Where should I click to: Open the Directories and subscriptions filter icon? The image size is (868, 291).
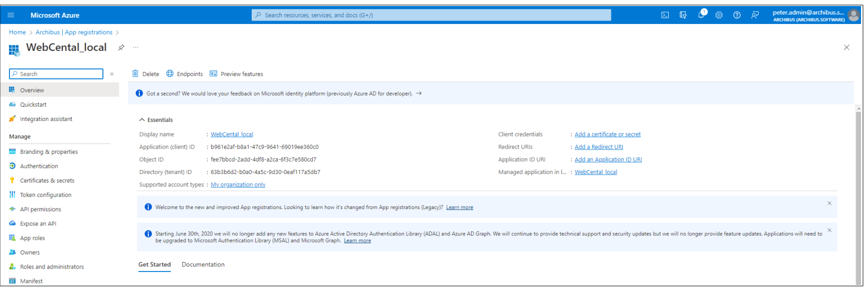click(x=683, y=15)
